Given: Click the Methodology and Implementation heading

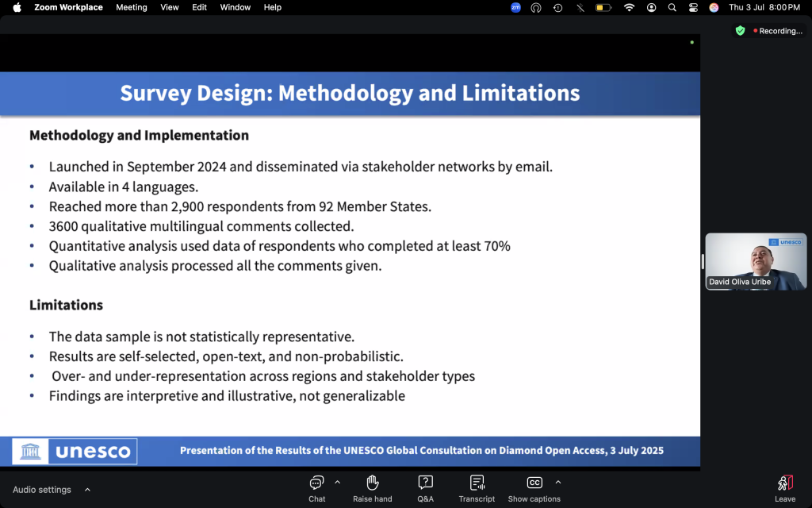Looking at the screenshot, I should coord(139,135).
